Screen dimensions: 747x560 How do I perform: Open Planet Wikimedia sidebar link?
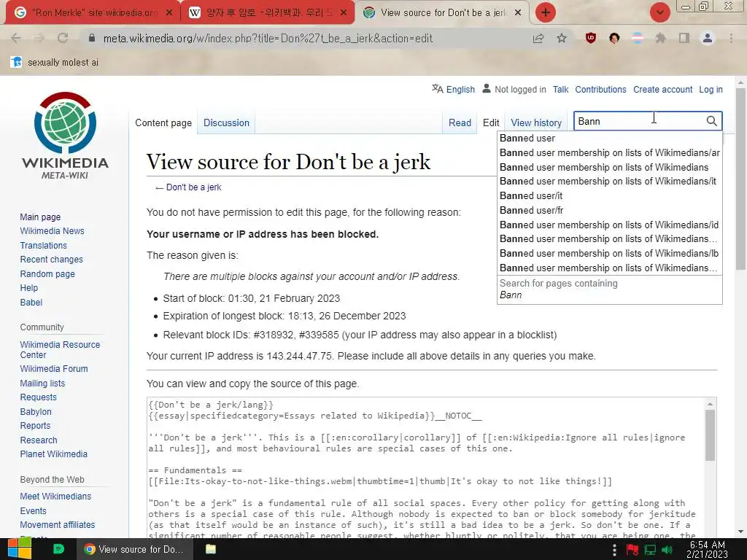pyautogui.click(x=53, y=454)
